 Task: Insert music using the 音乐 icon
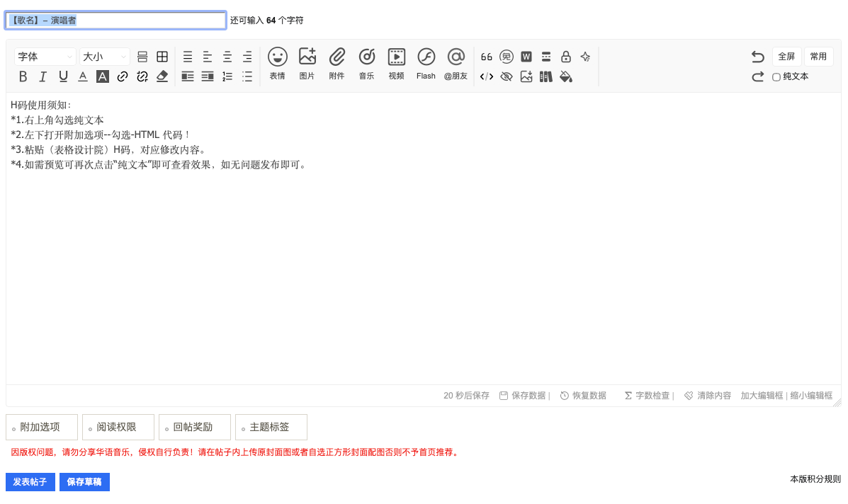[x=367, y=64]
